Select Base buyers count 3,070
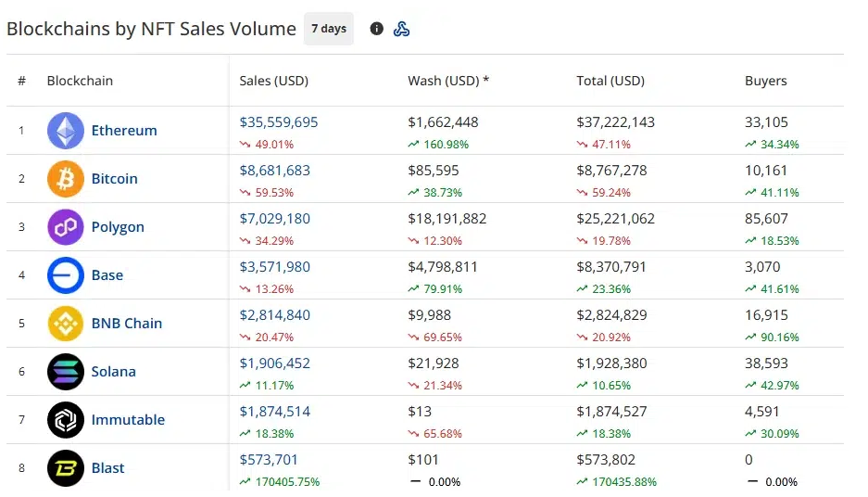Image resolution: width=868 pixels, height=497 pixels. pos(762,267)
